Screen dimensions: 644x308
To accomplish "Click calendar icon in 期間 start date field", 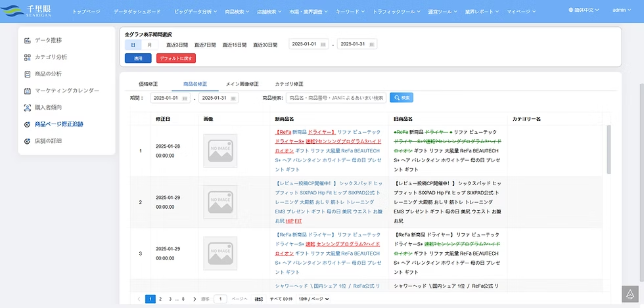I will pyautogui.click(x=185, y=98).
